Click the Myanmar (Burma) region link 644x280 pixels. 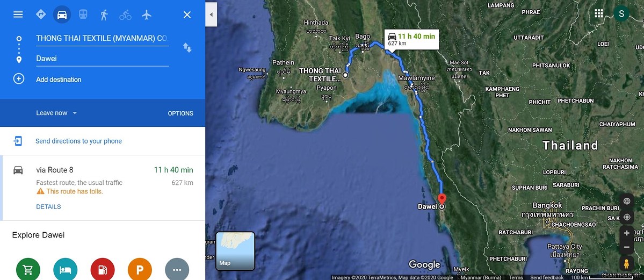[481, 277]
